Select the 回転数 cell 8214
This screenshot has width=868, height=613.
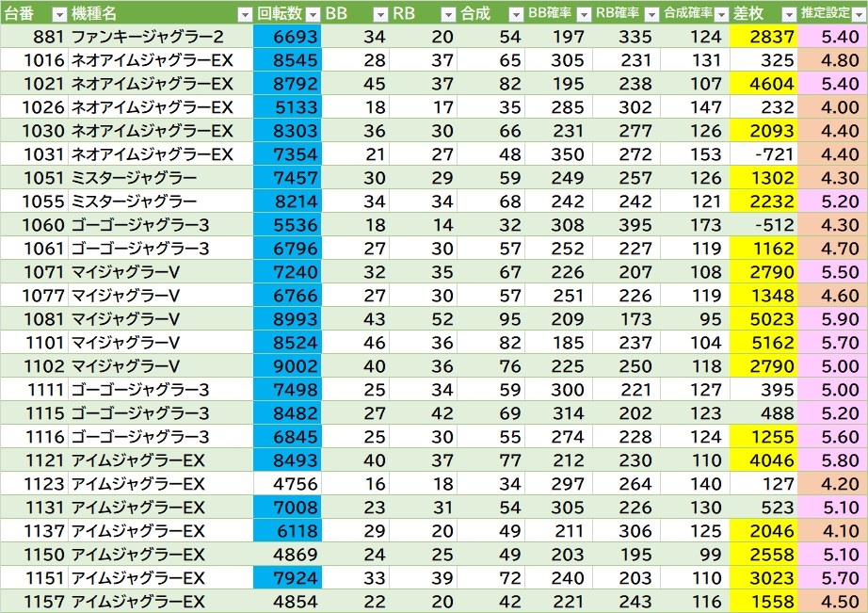tap(287, 201)
